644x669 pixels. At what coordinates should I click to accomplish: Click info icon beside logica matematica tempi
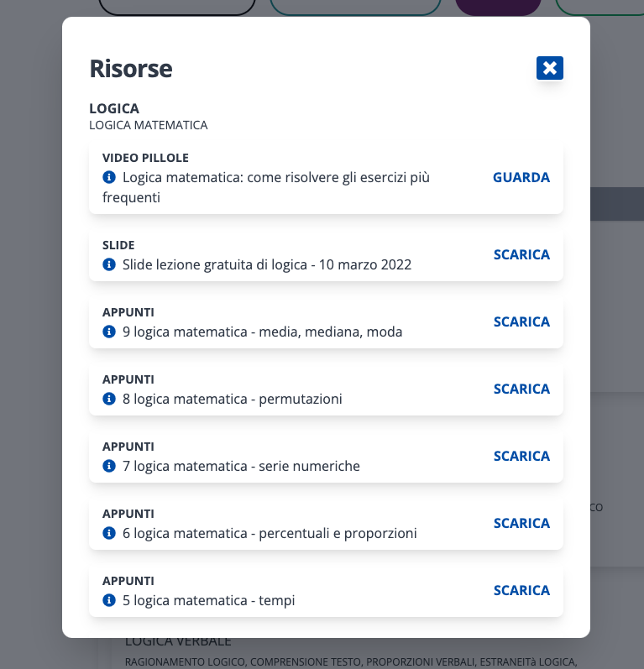[x=109, y=601]
